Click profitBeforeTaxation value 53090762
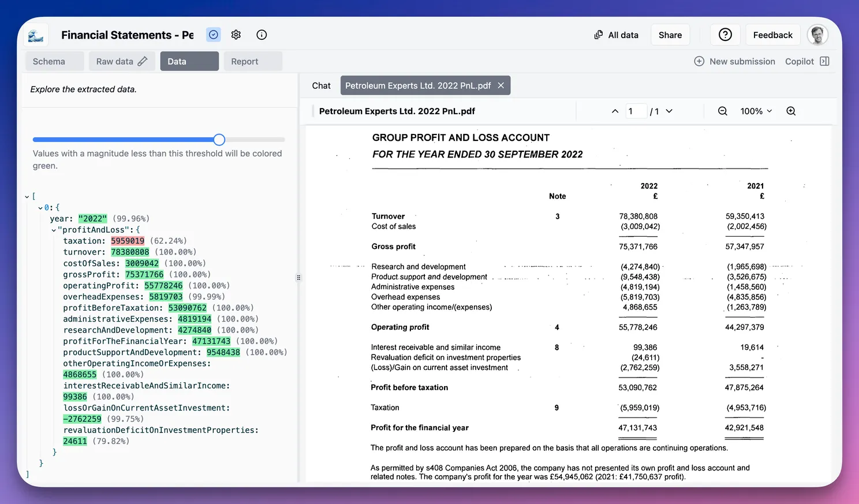 [187, 308]
